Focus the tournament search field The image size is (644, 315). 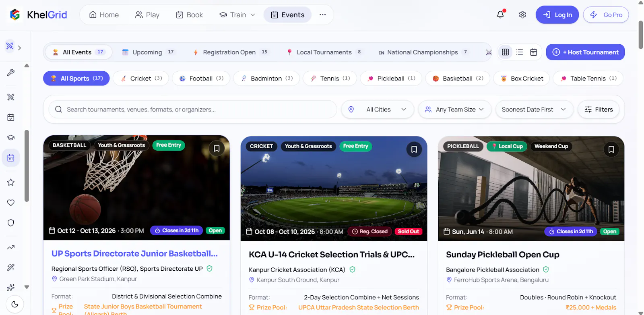pyautogui.click(x=193, y=110)
